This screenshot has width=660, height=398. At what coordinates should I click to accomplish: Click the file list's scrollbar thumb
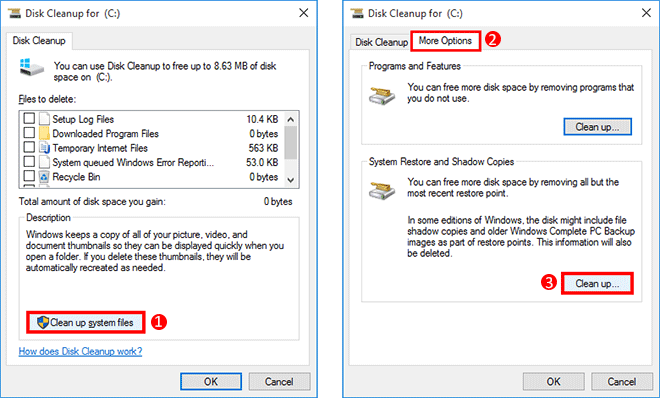tap(290, 143)
